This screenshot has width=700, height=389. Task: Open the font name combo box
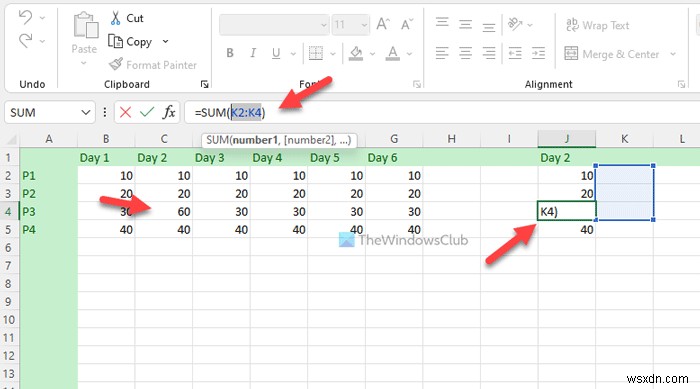click(274, 25)
